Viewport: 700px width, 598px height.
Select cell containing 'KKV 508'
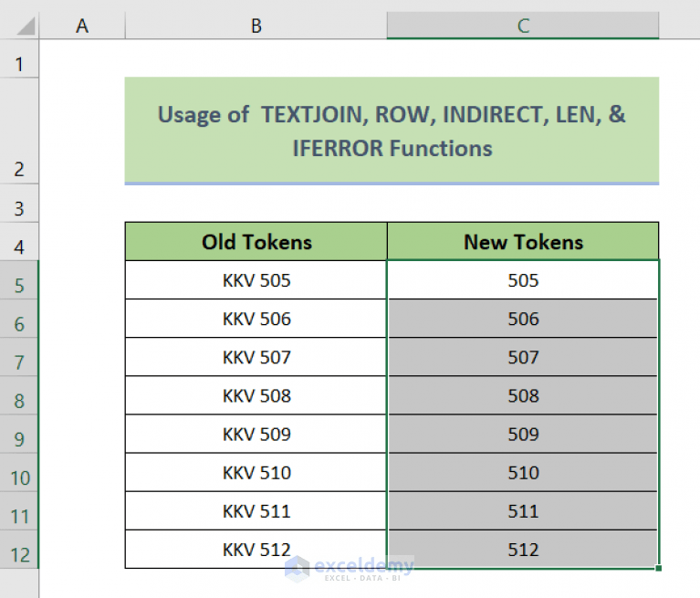[256, 395]
